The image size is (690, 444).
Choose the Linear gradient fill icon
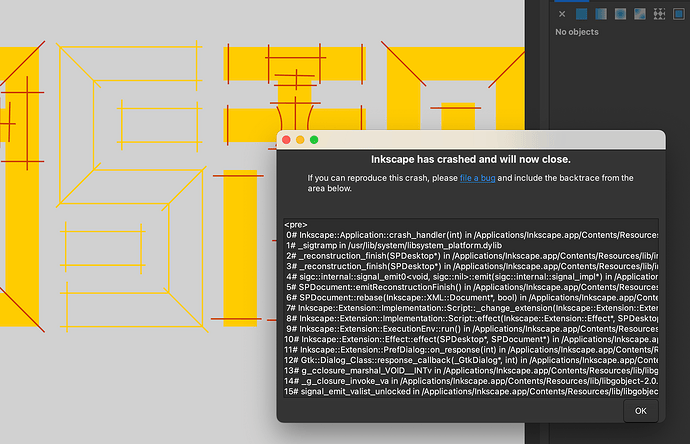point(601,14)
